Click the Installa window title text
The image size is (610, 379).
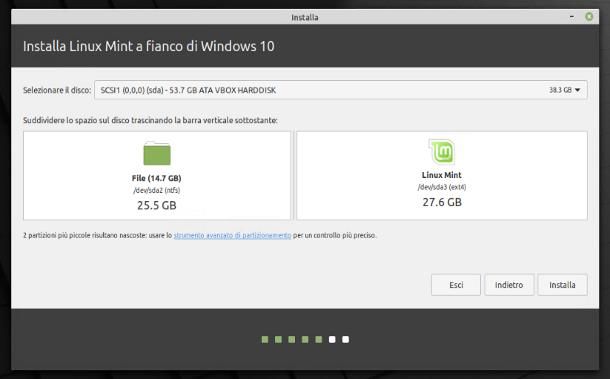[x=305, y=18]
